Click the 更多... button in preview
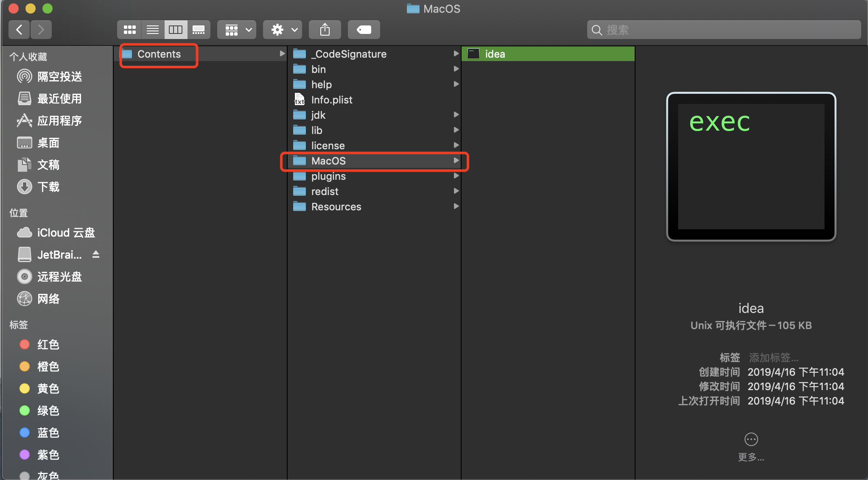 [x=751, y=447]
